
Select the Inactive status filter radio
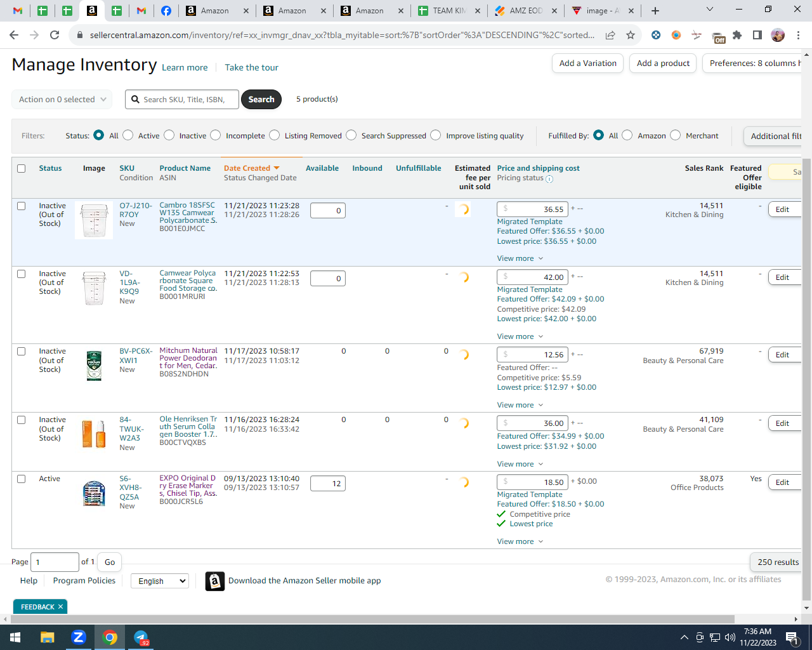coord(169,135)
